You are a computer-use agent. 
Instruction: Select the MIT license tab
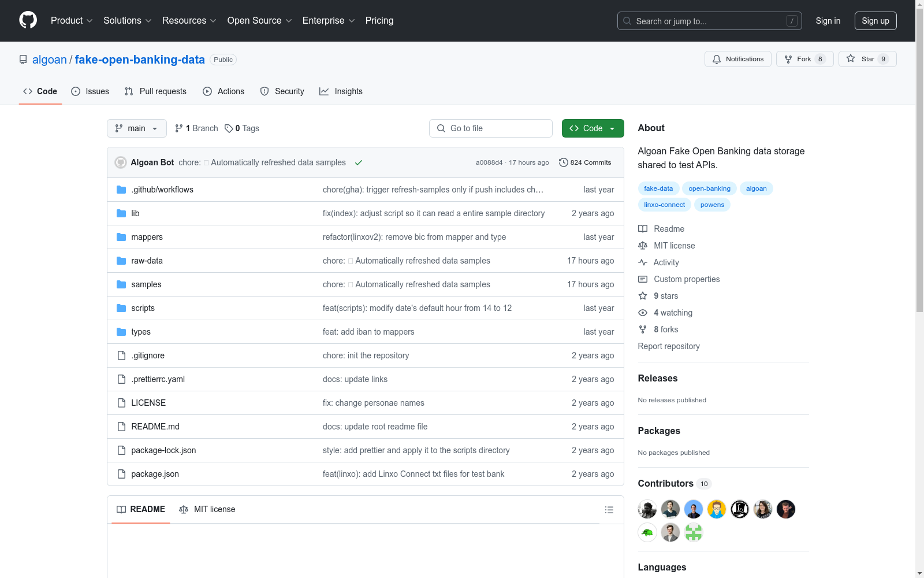[207, 509]
